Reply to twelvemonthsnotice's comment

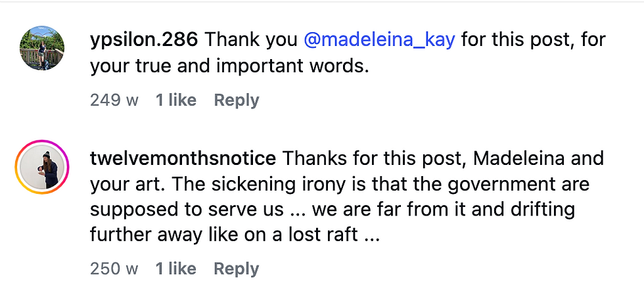click(237, 269)
